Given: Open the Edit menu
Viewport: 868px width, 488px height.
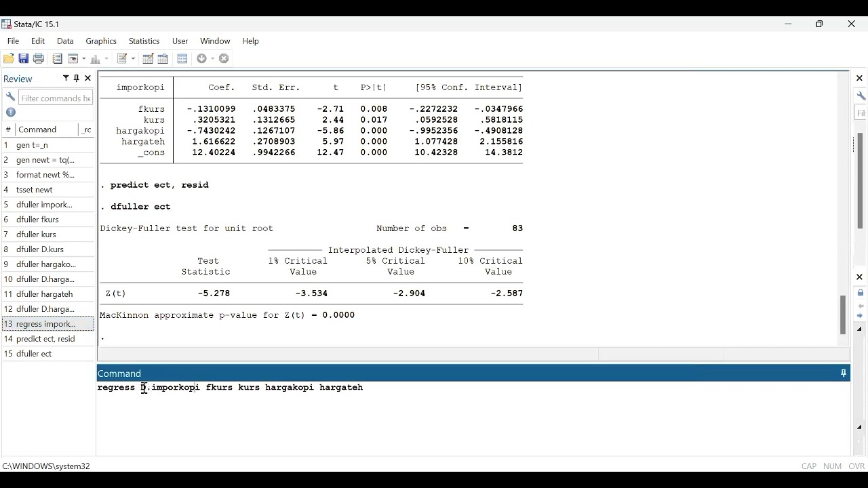Looking at the screenshot, I should click(38, 41).
